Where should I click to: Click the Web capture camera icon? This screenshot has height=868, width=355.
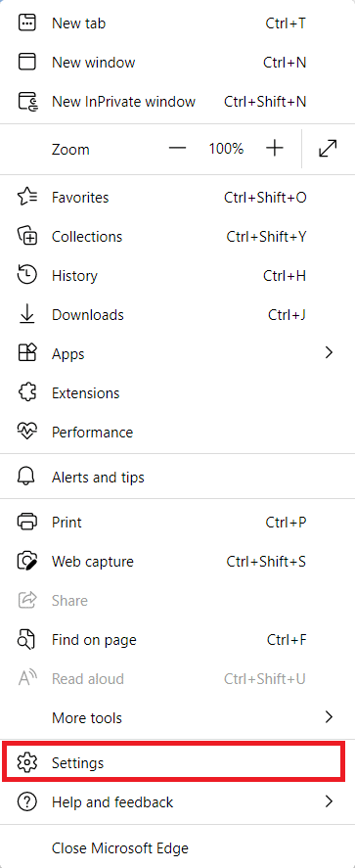[x=27, y=562]
